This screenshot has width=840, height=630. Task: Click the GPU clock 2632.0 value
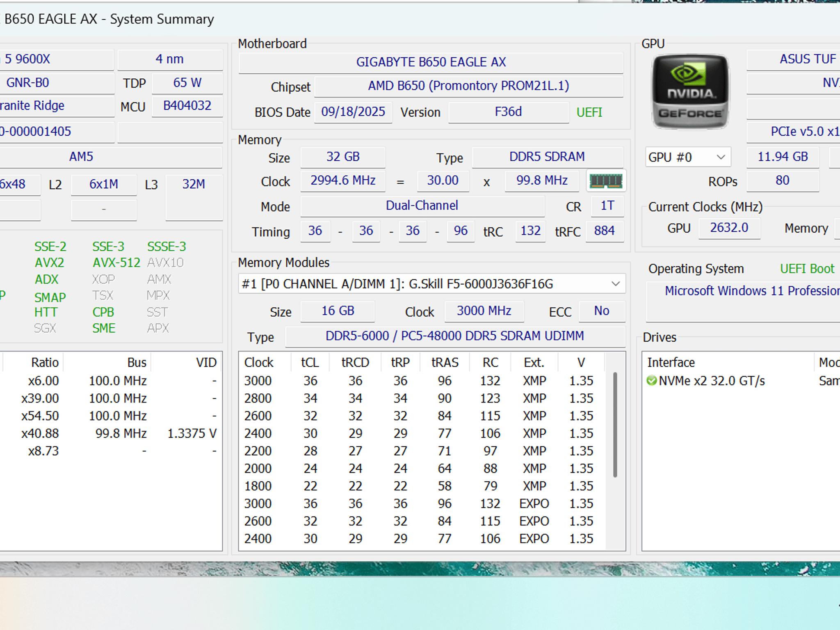click(x=729, y=228)
